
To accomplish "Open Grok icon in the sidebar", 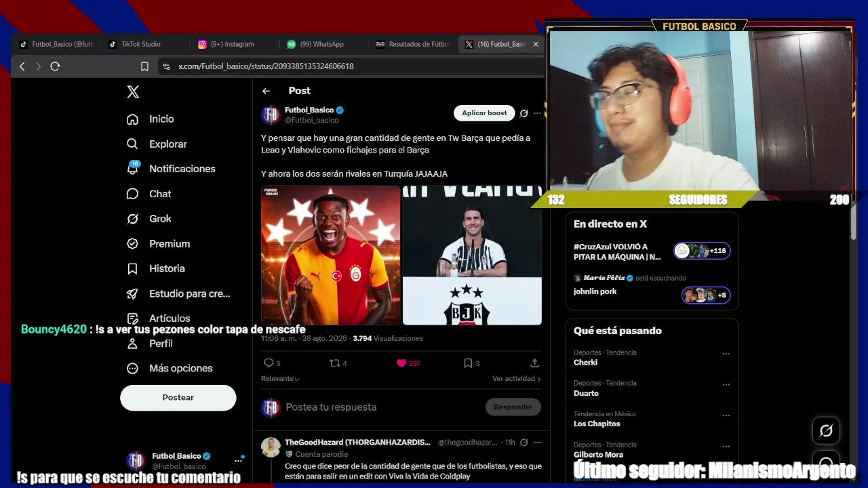I will pos(132,219).
